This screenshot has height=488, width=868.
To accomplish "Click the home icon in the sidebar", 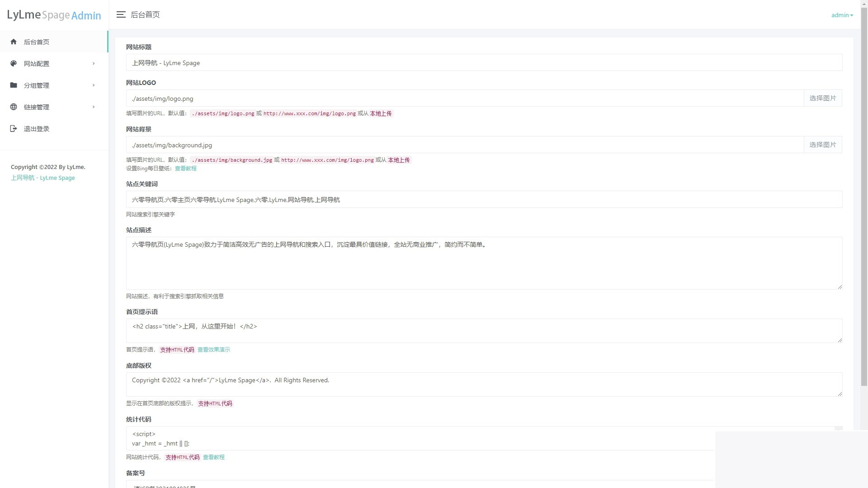I will pos(14,42).
